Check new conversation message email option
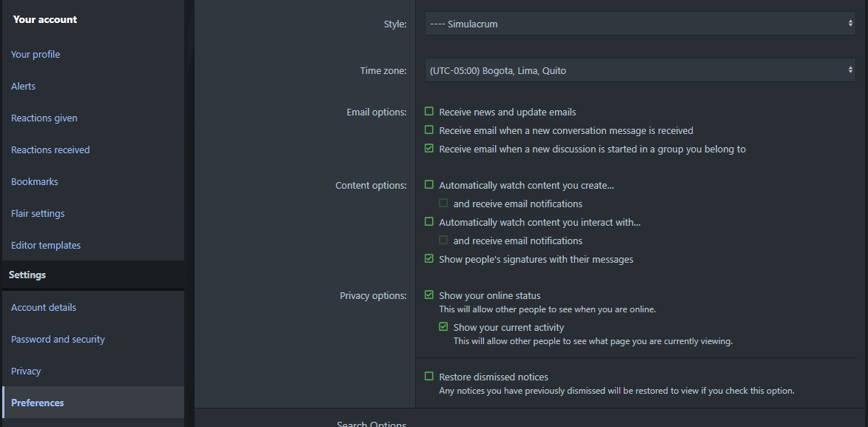This screenshot has height=427, width=868. pyautogui.click(x=429, y=130)
